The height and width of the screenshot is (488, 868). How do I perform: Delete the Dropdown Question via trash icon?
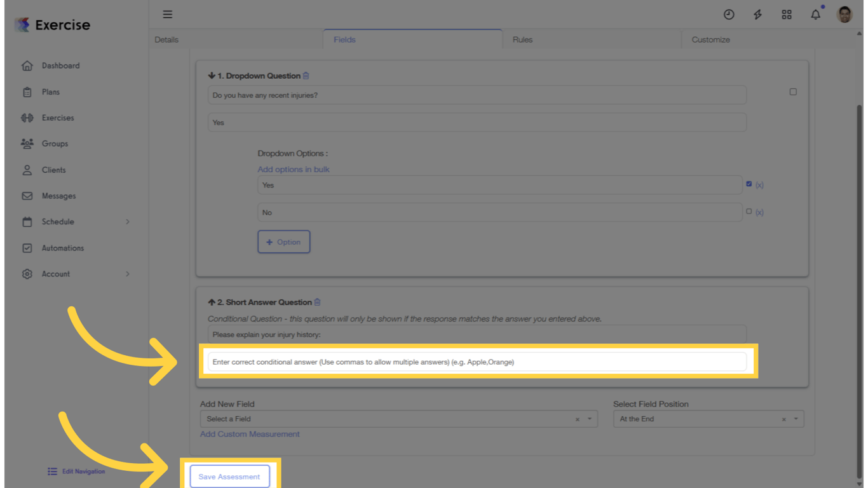[306, 76]
